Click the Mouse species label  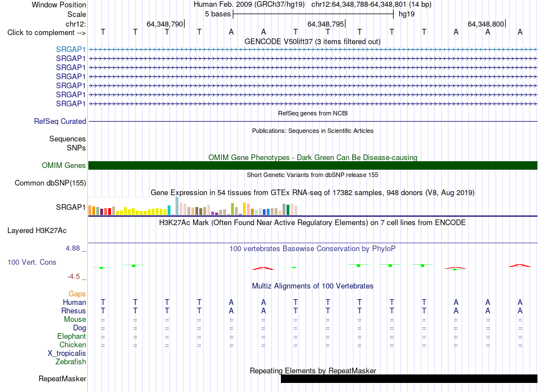pos(75,320)
